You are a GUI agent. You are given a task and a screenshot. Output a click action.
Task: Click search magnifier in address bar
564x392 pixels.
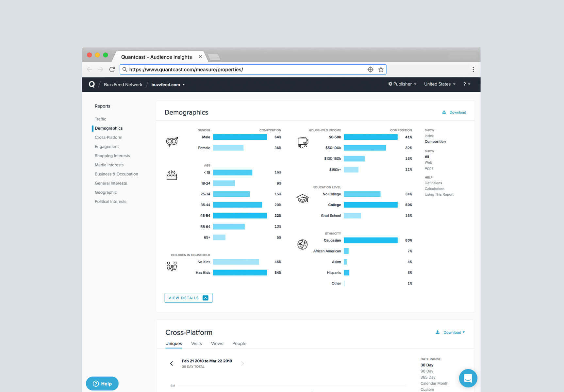(125, 69)
